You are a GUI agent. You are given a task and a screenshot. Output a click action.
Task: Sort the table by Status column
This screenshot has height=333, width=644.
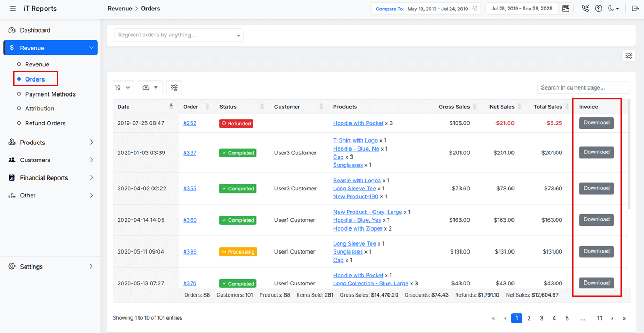(262, 107)
